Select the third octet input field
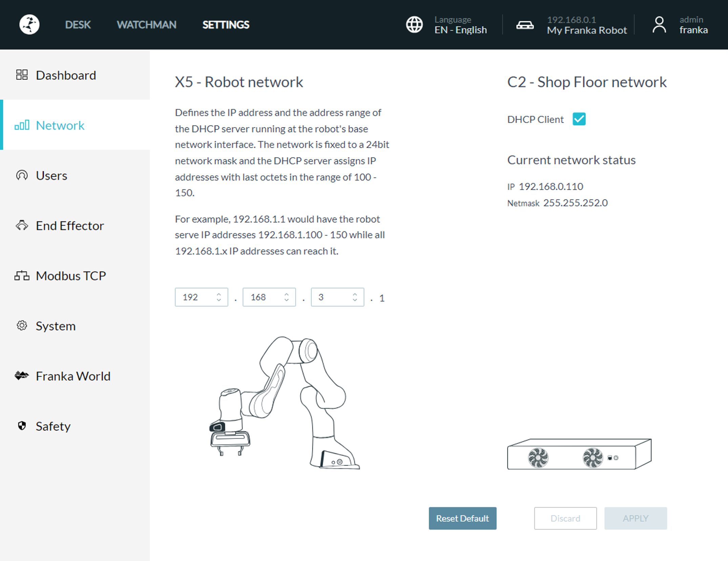The width and height of the screenshot is (728, 561). pyautogui.click(x=330, y=297)
